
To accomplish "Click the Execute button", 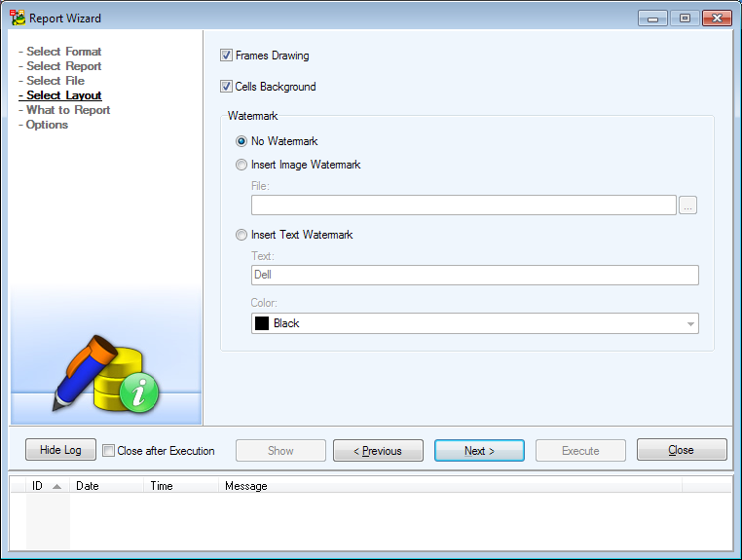I will pos(580,451).
